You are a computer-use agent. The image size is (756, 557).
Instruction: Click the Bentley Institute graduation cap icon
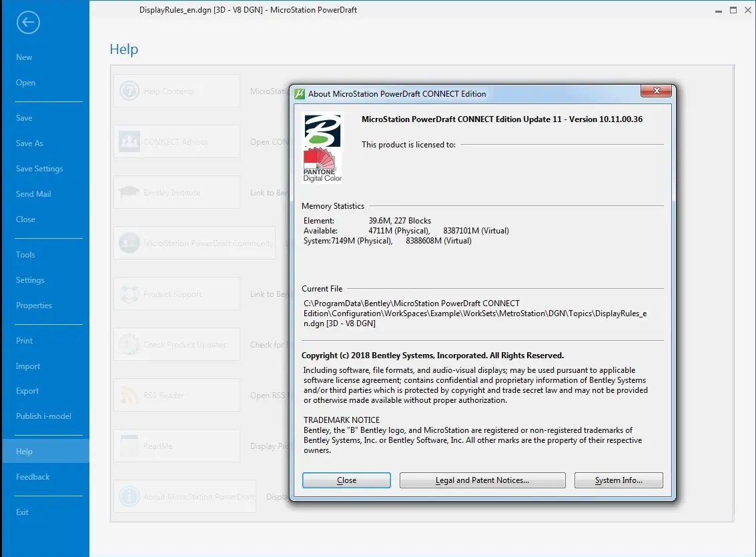129,192
